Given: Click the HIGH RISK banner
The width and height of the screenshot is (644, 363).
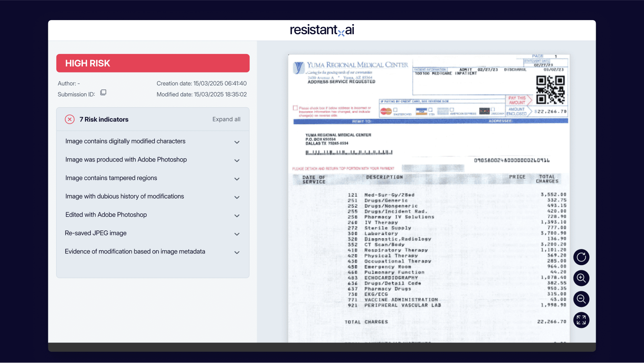Looking at the screenshot, I should coord(153,63).
